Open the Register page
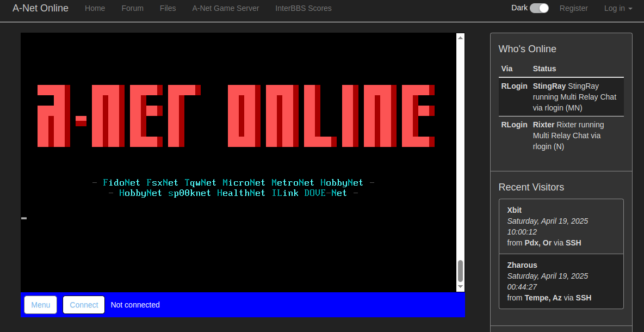This screenshot has width=644, height=332. point(573,8)
